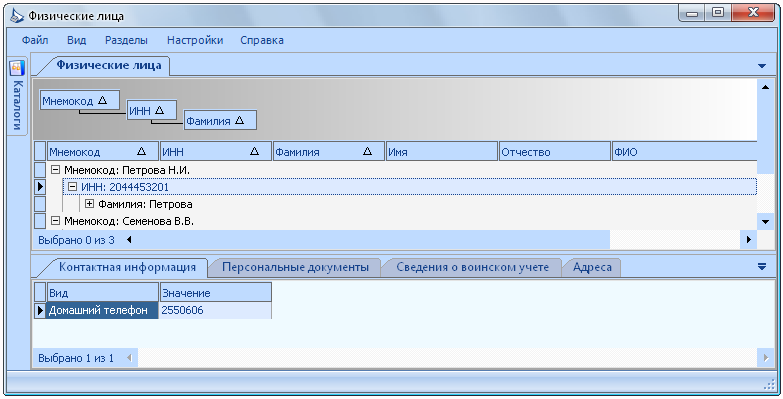Open the Вид menu
The image size is (783, 399).
(76, 40)
